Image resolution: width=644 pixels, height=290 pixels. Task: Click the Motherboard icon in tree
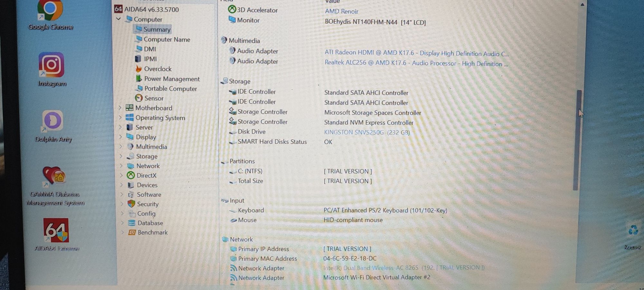[129, 108]
